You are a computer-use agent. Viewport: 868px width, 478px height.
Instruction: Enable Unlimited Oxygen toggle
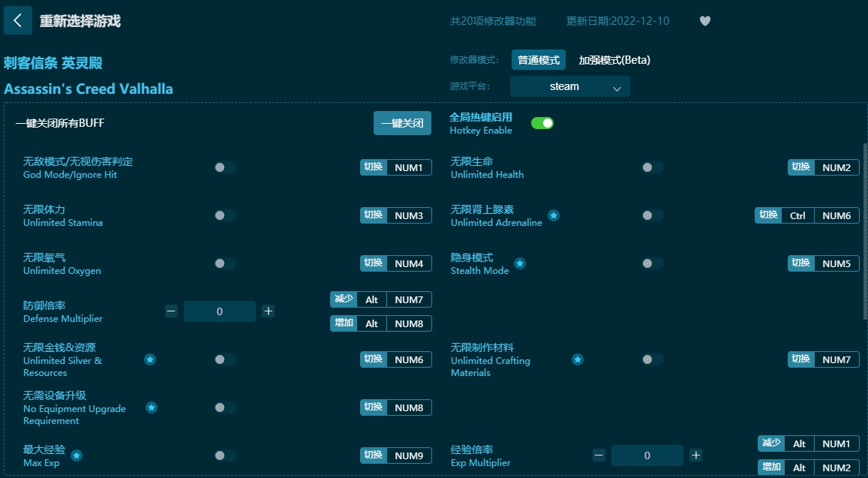(225, 263)
